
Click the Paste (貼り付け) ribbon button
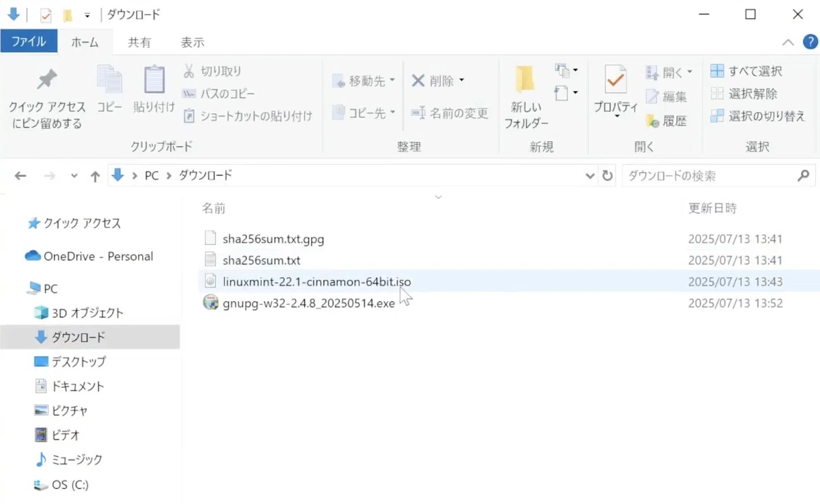pyautogui.click(x=154, y=89)
